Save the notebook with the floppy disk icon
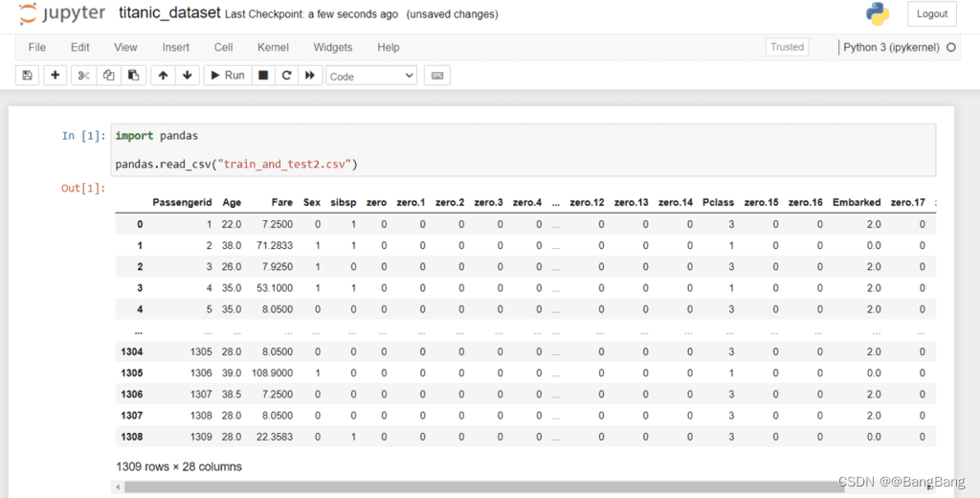This screenshot has width=980, height=498. click(x=27, y=75)
